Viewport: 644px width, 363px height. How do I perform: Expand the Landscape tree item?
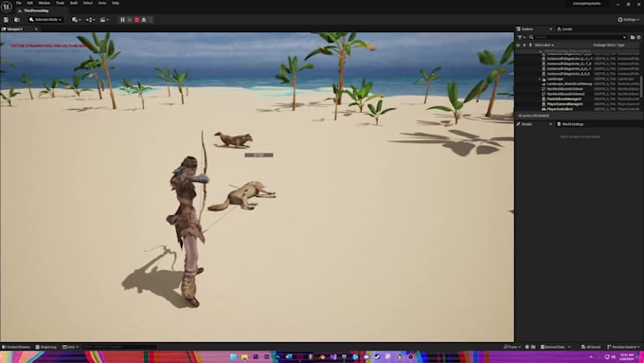pos(540,79)
